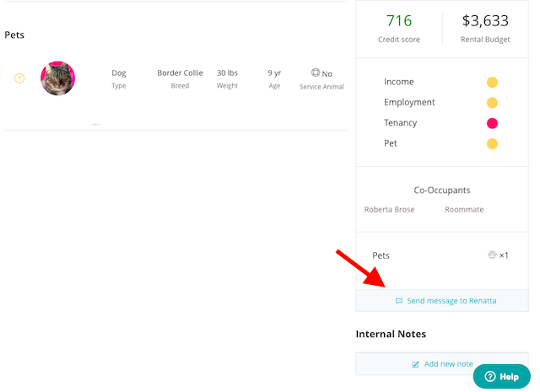
Task: Expand the ellipsis below the pet row
Action: (95, 124)
